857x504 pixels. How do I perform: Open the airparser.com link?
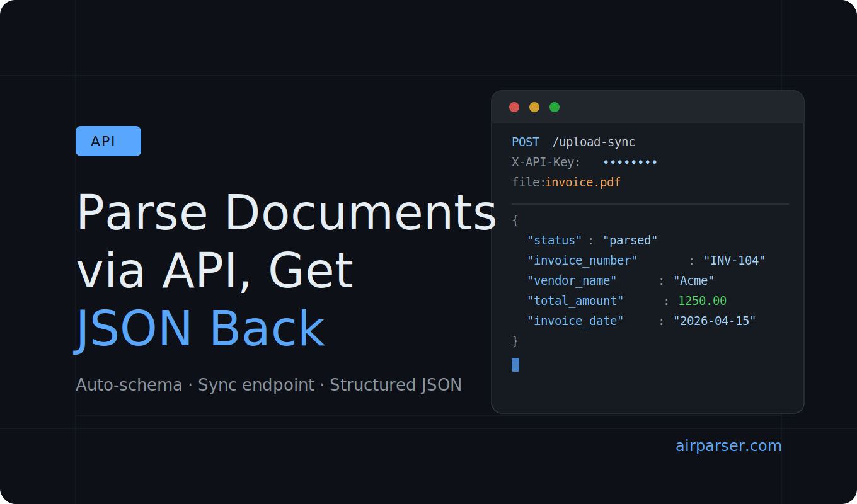(728, 445)
